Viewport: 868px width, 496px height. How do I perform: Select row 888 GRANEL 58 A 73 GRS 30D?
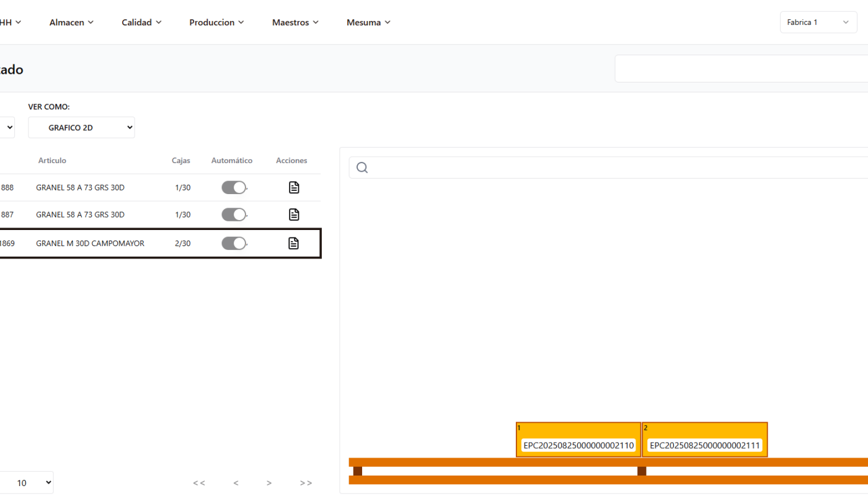161,187
